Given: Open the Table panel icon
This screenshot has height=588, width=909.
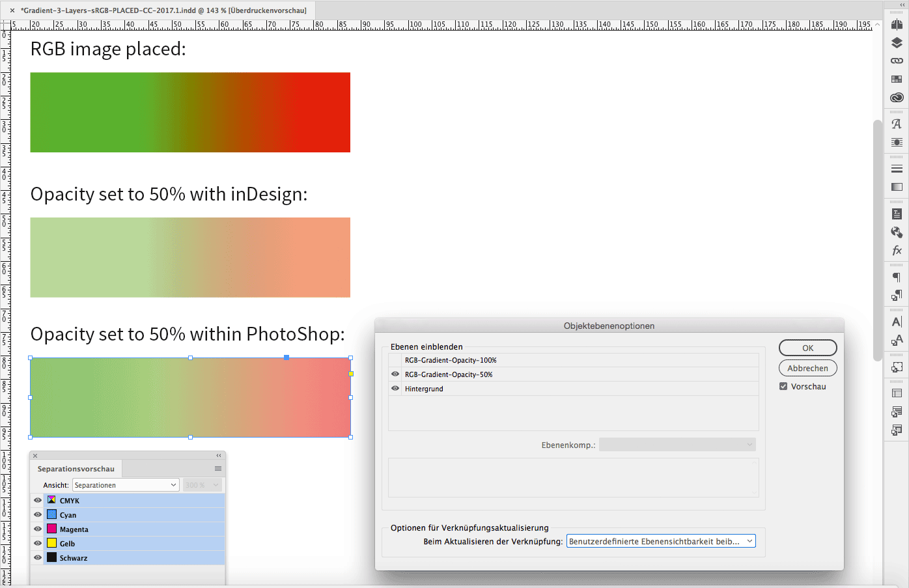Looking at the screenshot, I should pyautogui.click(x=897, y=393).
